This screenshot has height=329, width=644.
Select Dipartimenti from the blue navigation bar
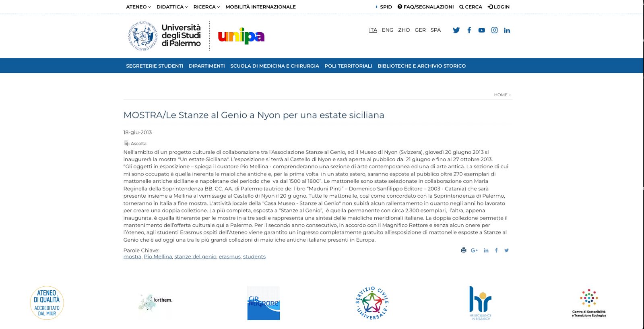206,66
